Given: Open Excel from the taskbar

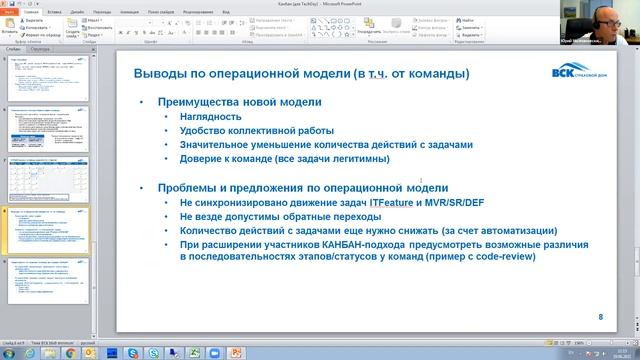Looking at the screenshot, I should tap(194, 353).
